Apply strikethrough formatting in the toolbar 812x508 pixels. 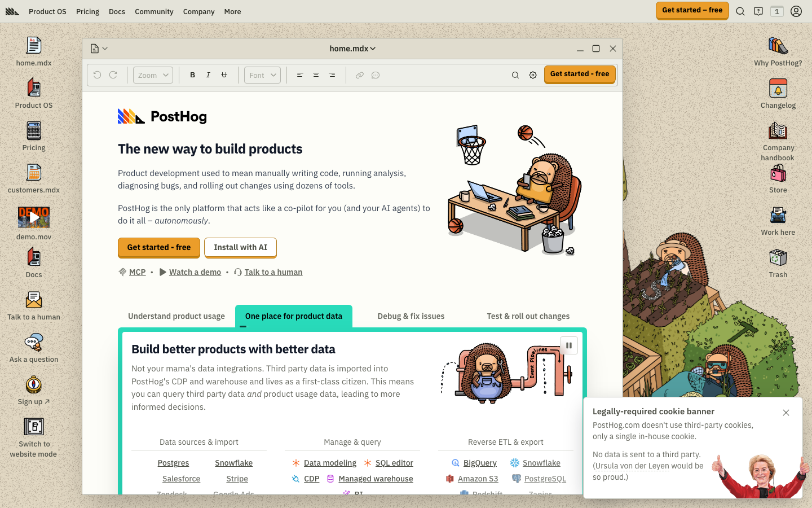click(x=224, y=75)
